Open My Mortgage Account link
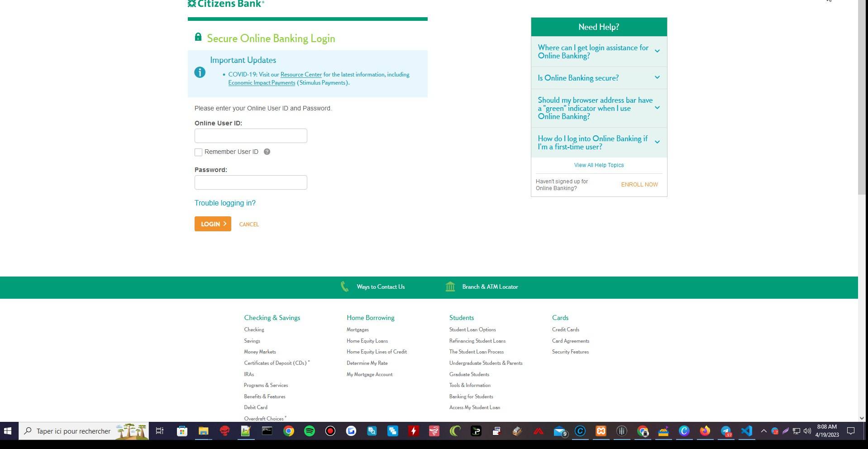868x449 pixels. (369, 374)
